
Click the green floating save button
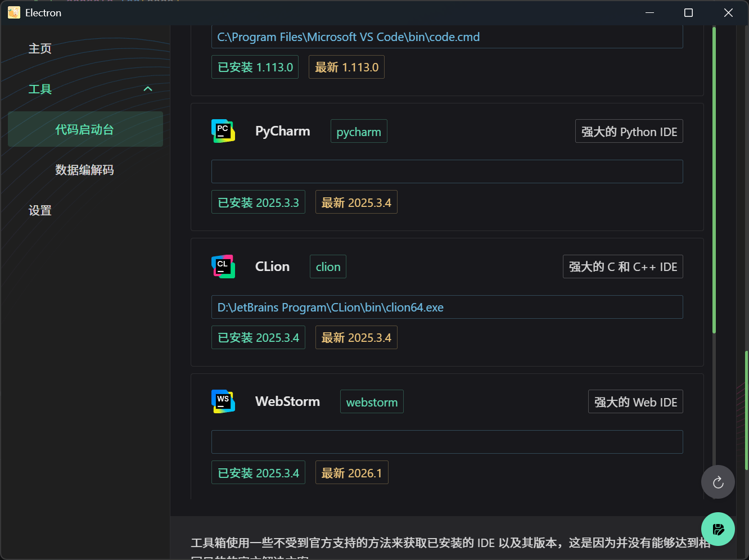[718, 529]
